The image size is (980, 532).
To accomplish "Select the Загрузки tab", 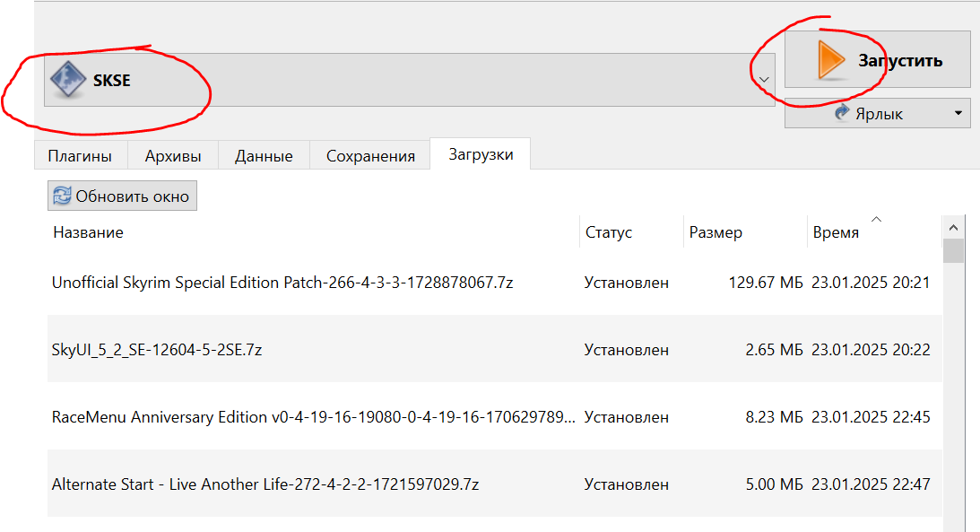I will (x=480, y=154).
